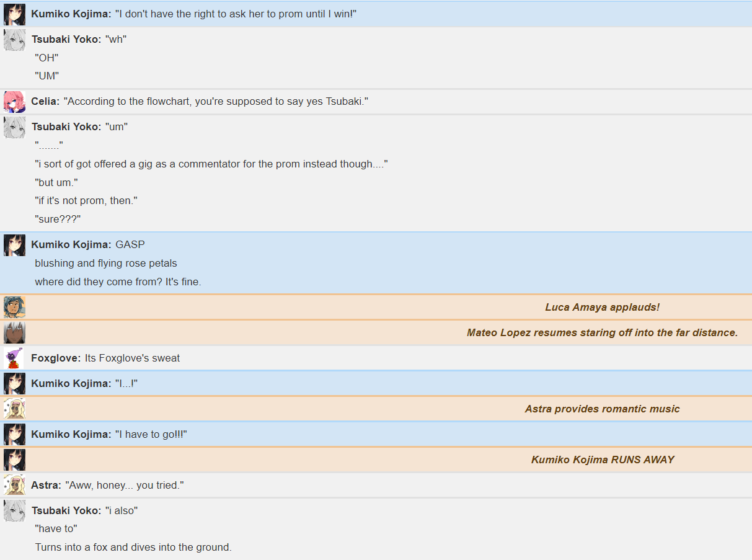Viewport: 752px width, 560px height.
Task: Click Astra's avatar next to romantic music
Action: click(x=14, y=409)
